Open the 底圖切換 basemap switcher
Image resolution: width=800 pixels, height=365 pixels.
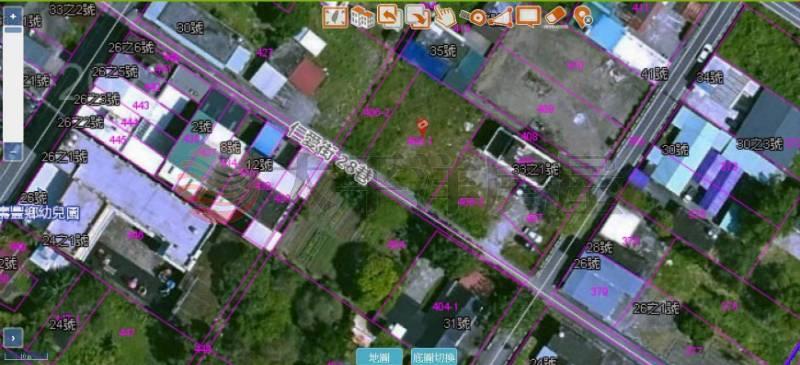(x=434, y=357)
